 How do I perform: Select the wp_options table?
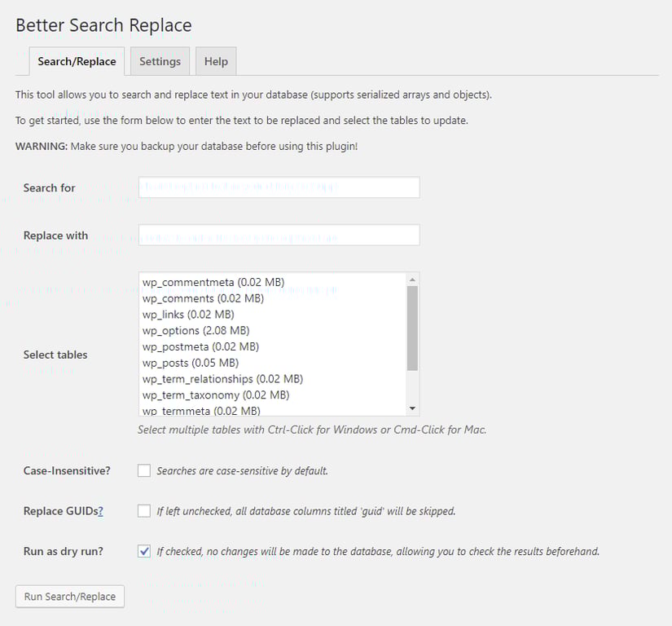(x=195, y=330)
